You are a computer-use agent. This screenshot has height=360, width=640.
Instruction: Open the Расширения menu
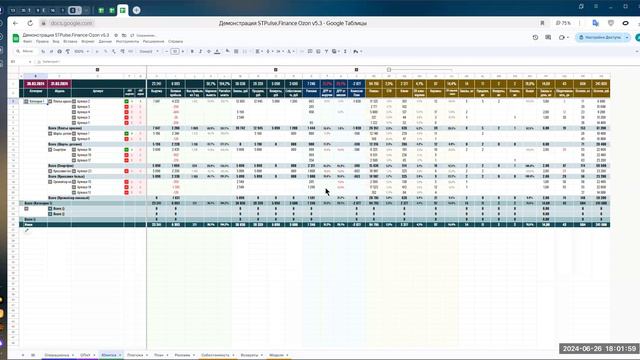(153, 42)
